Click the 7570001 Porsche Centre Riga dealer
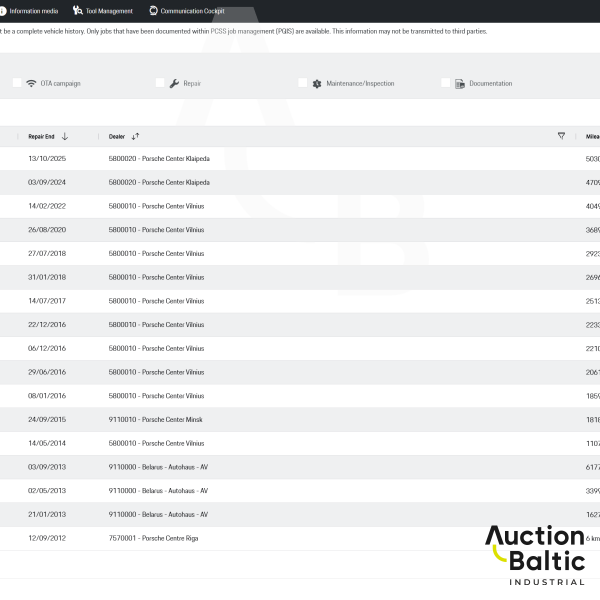The width and height of the screenshot is (600, 600). tap(153, 538)
